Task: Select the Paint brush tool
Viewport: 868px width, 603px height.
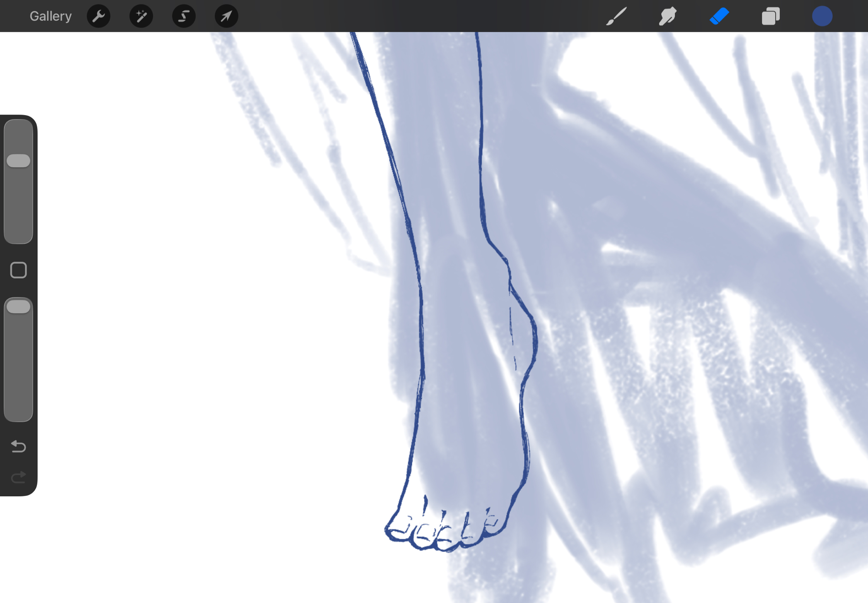Action: click(616, 16)
